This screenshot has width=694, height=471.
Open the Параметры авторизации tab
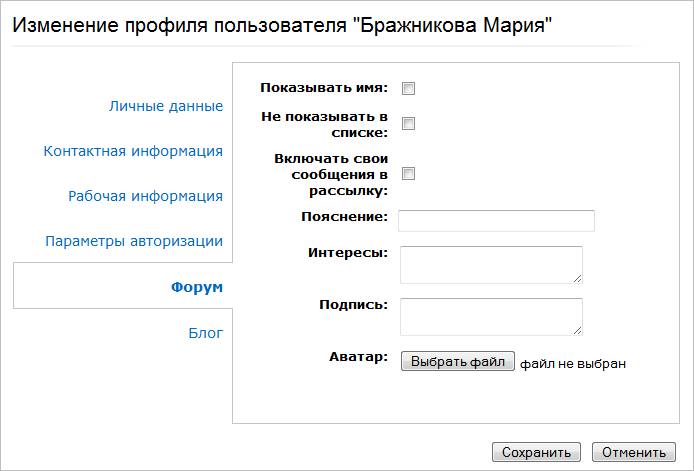coord(134,241)
